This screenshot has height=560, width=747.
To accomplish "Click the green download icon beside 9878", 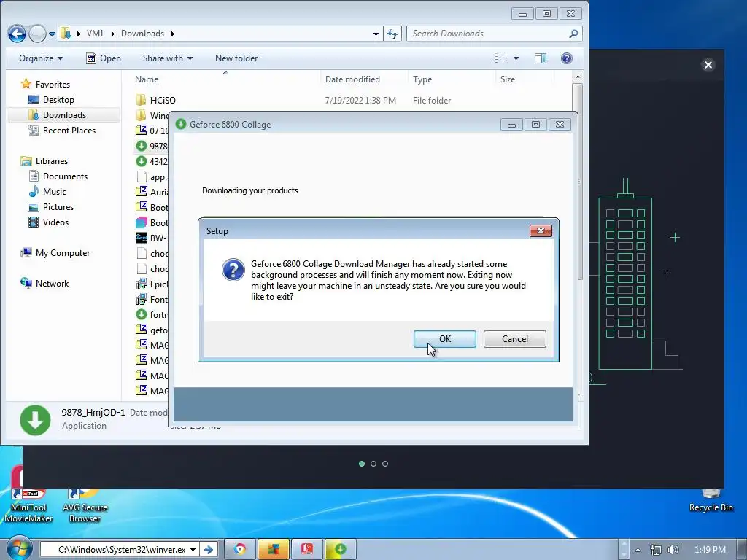I will [141, 146].
